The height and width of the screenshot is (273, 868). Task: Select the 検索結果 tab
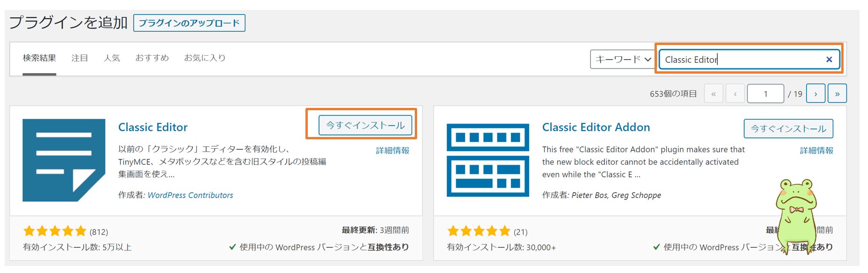[x=39, y=58]
